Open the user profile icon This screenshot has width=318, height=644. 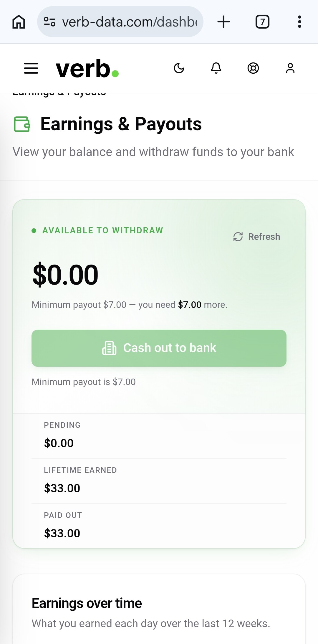click(290, 68)
